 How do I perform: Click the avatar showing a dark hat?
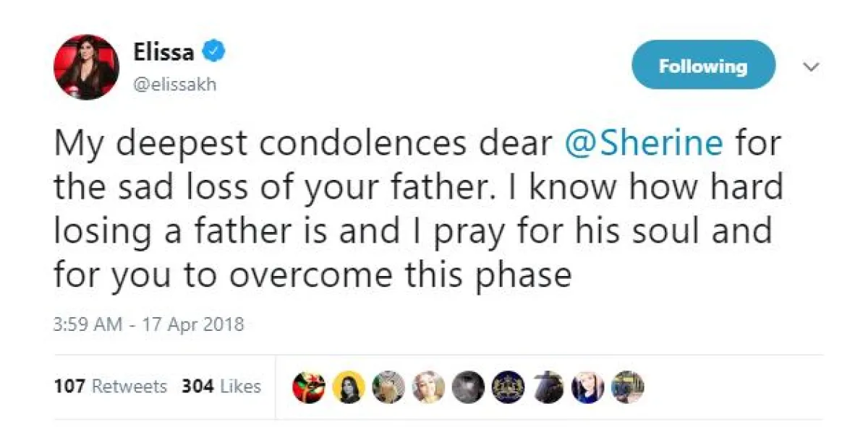tap(546, 387)
